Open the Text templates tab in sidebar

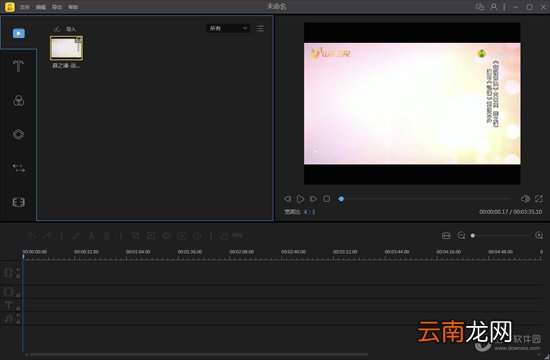pyautogui.click(x=18, y=66)
